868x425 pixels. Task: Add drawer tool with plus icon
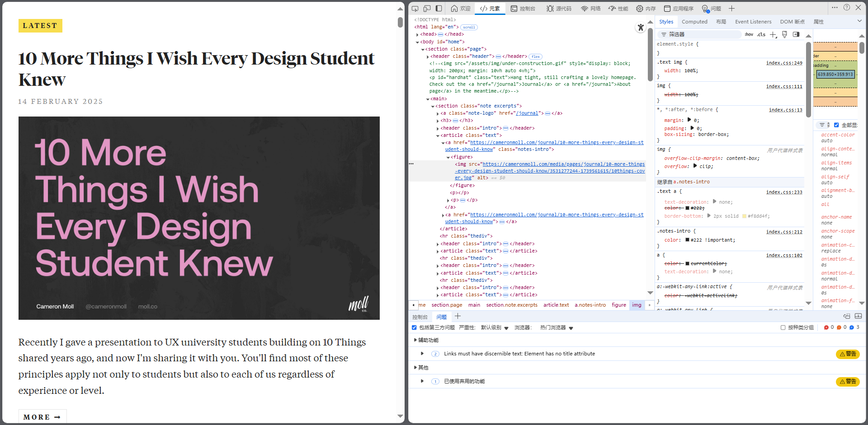coord(458,316)
